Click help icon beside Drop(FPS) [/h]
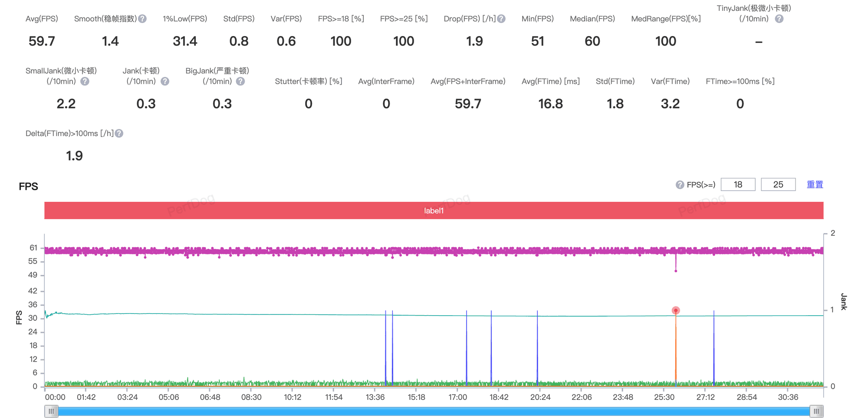The height and width of the screenshot is (419, 868). point(501,19)
